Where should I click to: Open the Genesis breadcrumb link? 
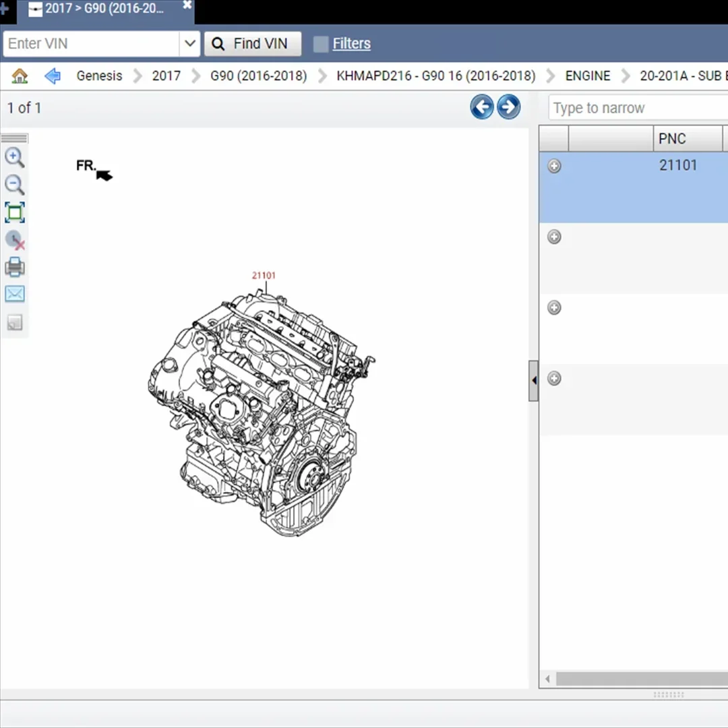tap(99, 75)
